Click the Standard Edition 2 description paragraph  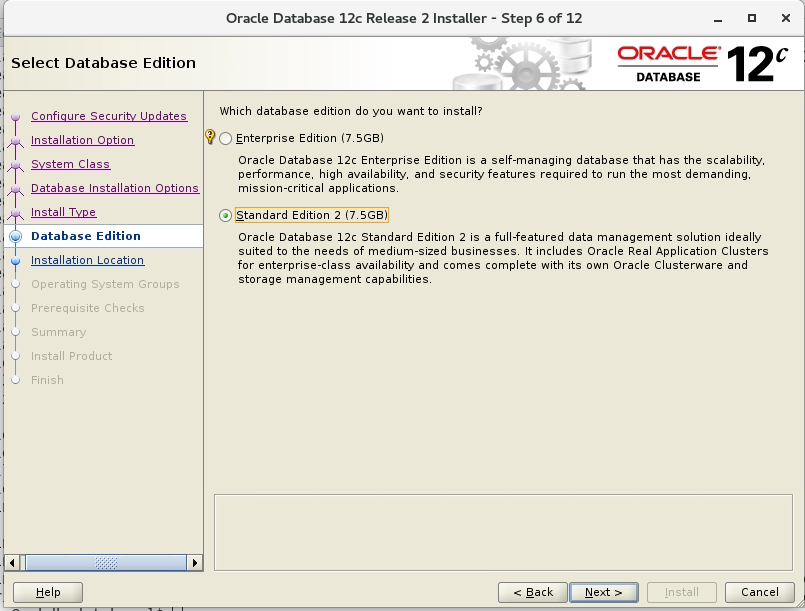point(503,258)
